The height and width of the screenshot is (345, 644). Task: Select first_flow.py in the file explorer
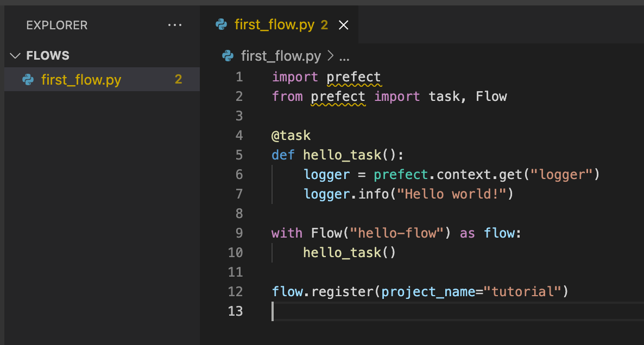coord(102,79)
